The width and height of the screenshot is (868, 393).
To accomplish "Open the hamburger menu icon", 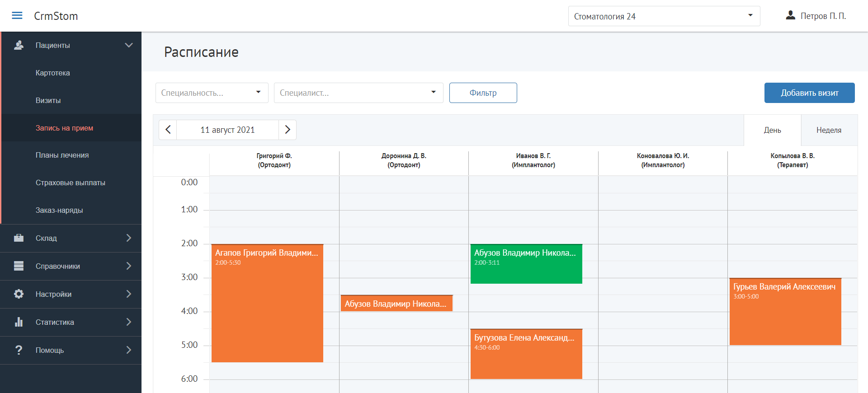I will [x=17, y=16].
